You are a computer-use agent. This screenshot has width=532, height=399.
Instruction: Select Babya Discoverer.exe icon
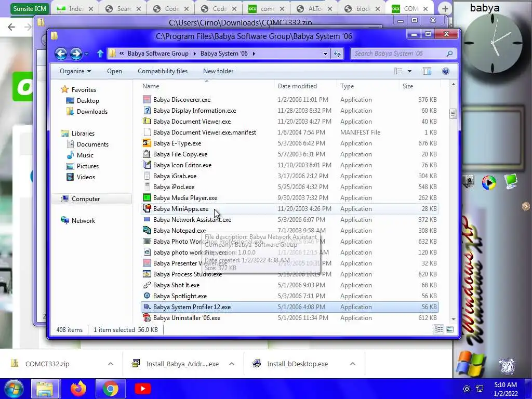147,99
